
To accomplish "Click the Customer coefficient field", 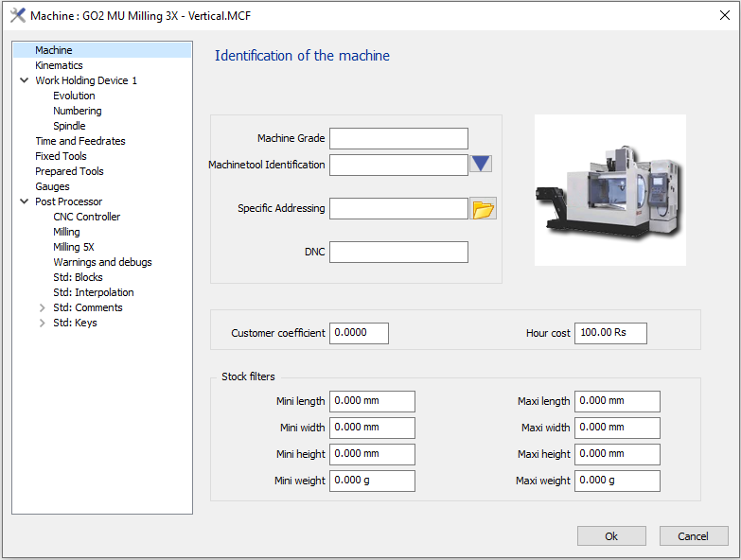I will click(359, 333).
